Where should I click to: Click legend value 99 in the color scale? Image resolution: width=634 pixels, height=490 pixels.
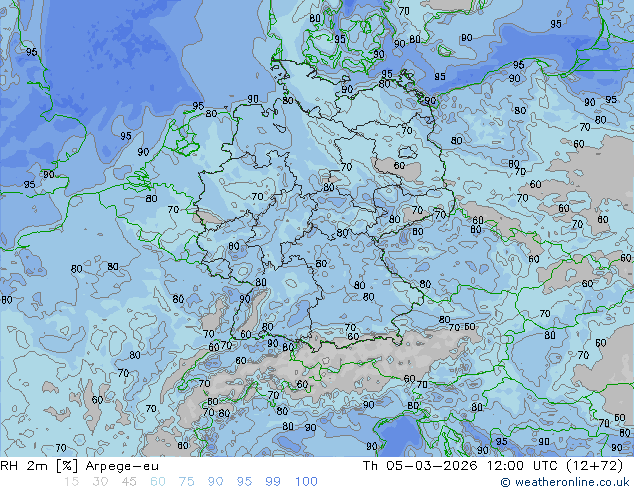tap(273, 482)
